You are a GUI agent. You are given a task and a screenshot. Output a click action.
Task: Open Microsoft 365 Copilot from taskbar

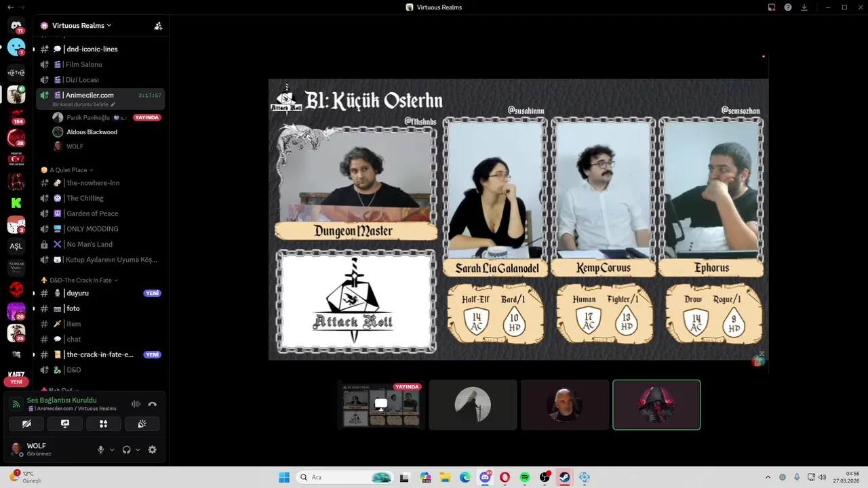pos(425,477)
